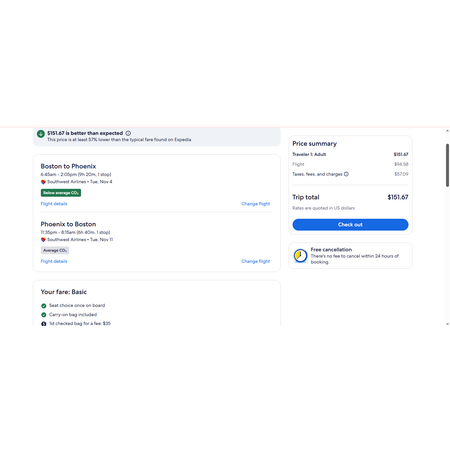Click the page scrollbar thumb
Image resolution: width=450 pixels, height=450 pixels.
pos(447,165)
